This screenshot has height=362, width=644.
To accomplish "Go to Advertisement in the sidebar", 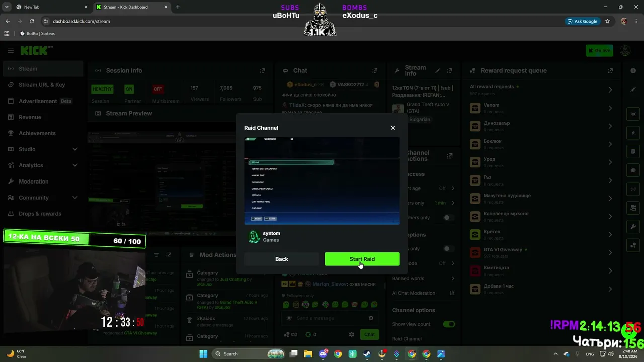I will point(42,101).
